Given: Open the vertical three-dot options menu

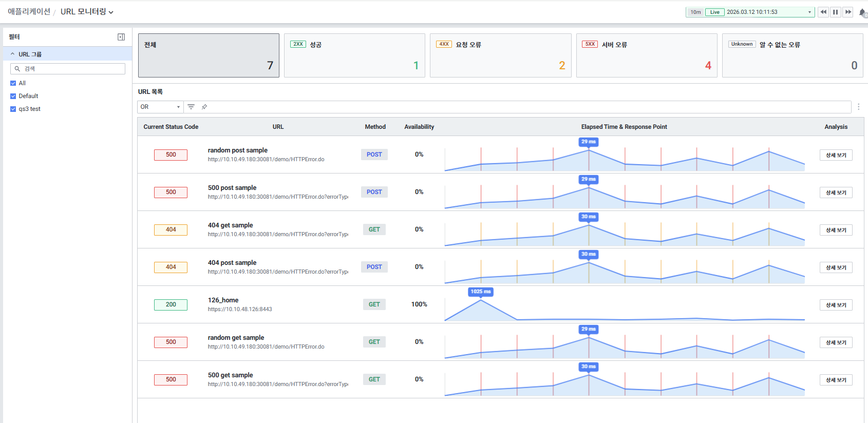Looking at the screenshot, I should point(858,107).
